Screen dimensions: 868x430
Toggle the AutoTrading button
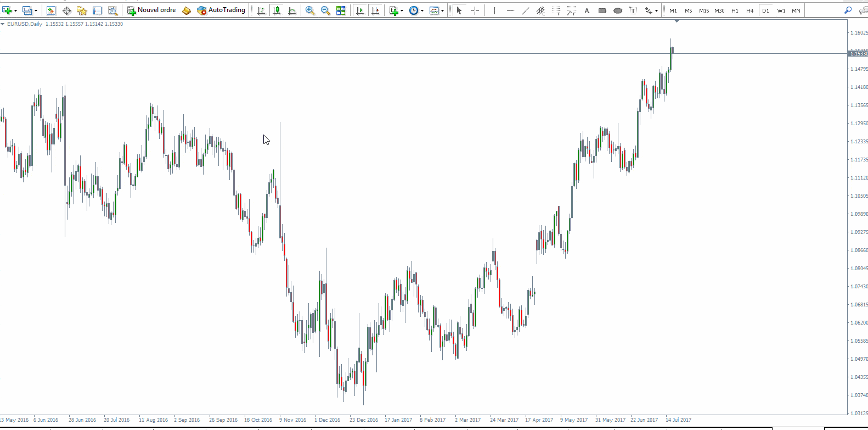tap(221, 10)
